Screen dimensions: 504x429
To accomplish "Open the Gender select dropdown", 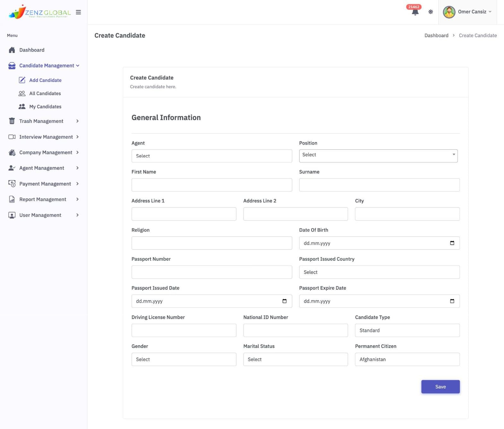I will [x=184, y=359].
